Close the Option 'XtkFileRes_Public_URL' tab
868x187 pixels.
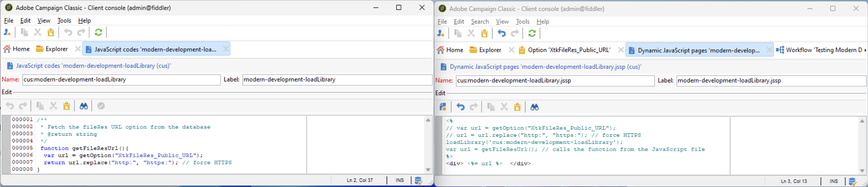621,50
